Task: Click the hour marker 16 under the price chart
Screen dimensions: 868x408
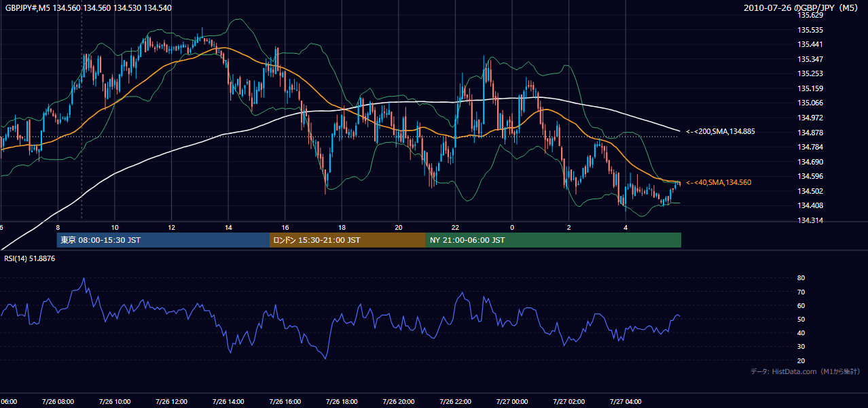Action: coord(285,228)
